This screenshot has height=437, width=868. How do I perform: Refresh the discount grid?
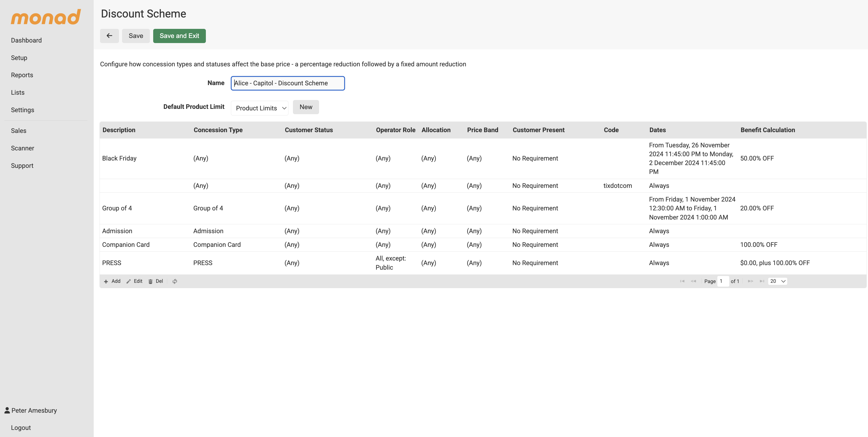(174, 281)
